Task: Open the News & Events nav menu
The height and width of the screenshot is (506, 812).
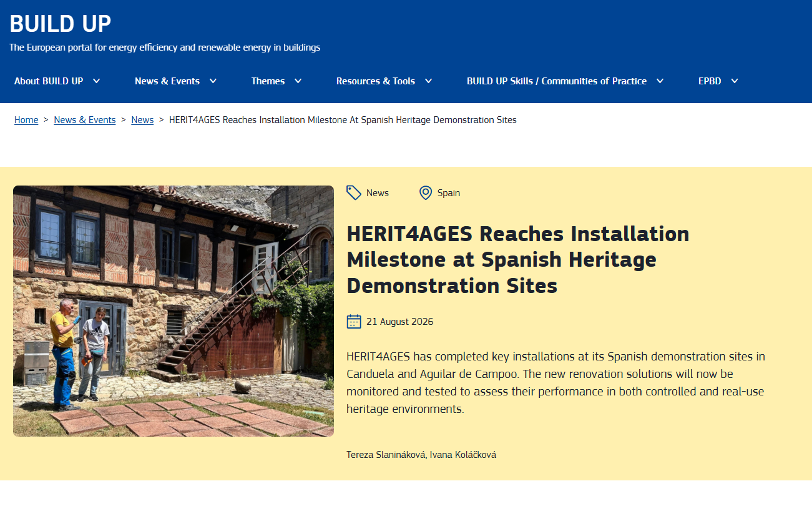Action: point(167,81)
